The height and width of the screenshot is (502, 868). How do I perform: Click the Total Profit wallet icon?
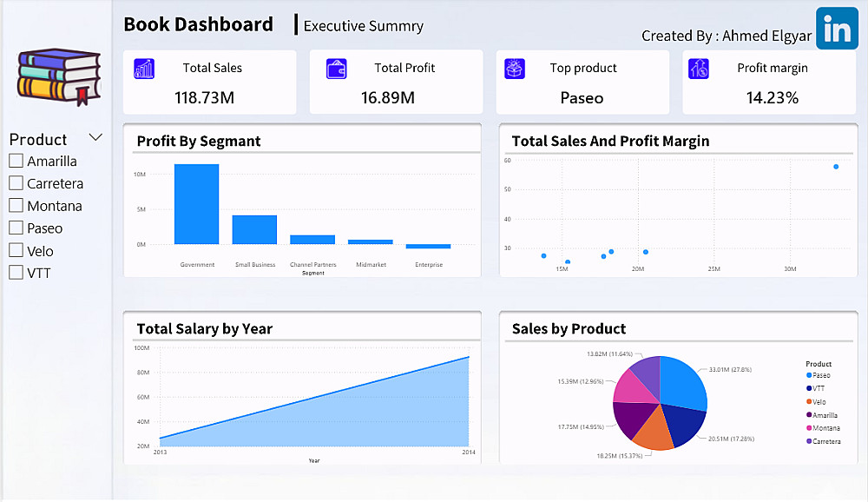click(337, 69)
